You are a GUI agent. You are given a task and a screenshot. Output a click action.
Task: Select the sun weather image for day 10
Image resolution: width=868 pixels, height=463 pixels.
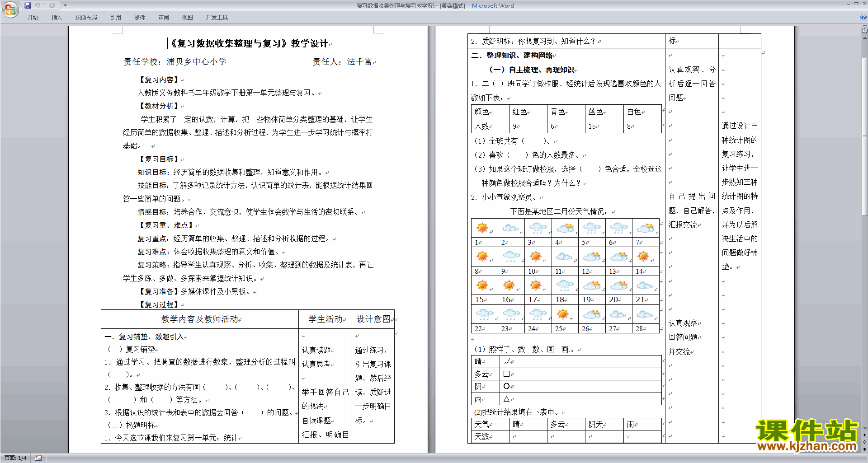click(x=536, y=257)
